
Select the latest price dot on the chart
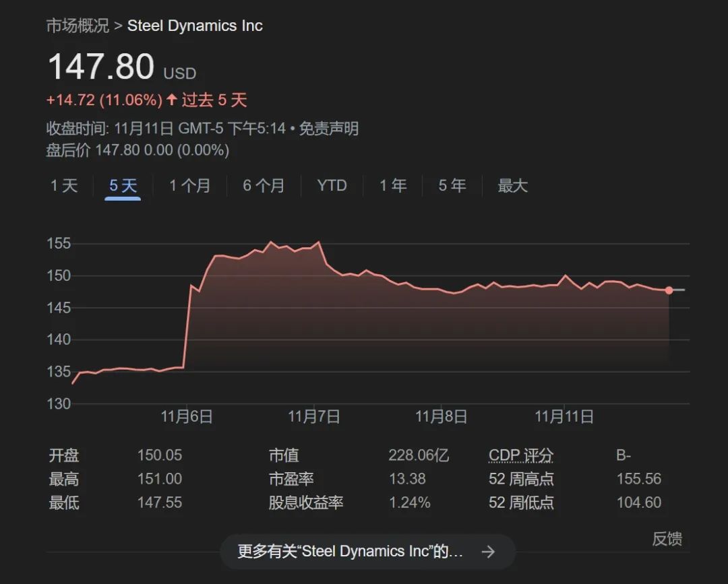(669, 290)
